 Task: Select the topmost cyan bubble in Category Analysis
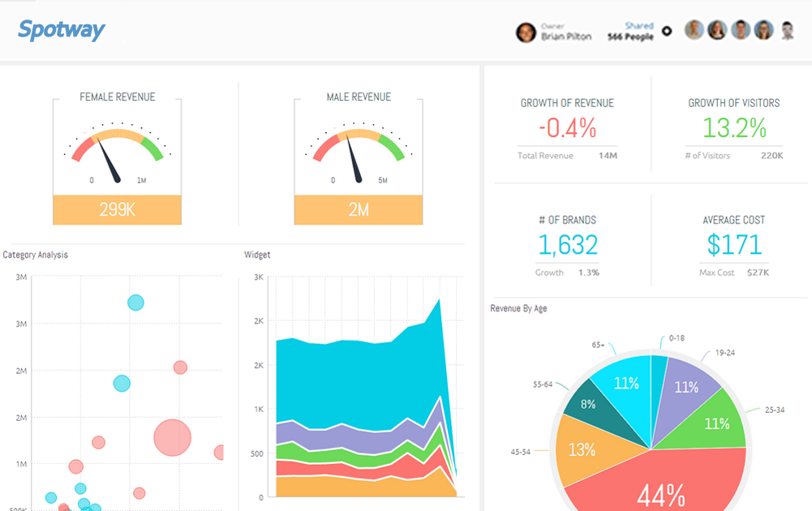coord(135,303)
